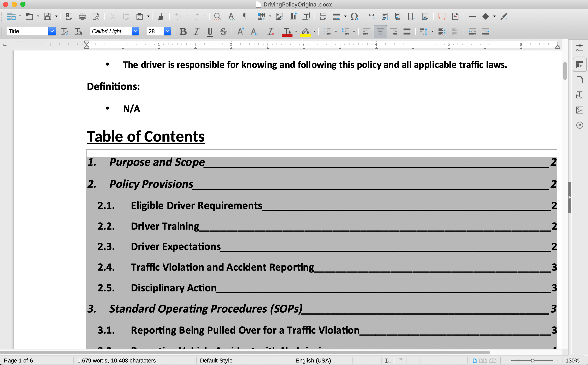
Task: Insert a special character
Action: click(x=354, y=16)
